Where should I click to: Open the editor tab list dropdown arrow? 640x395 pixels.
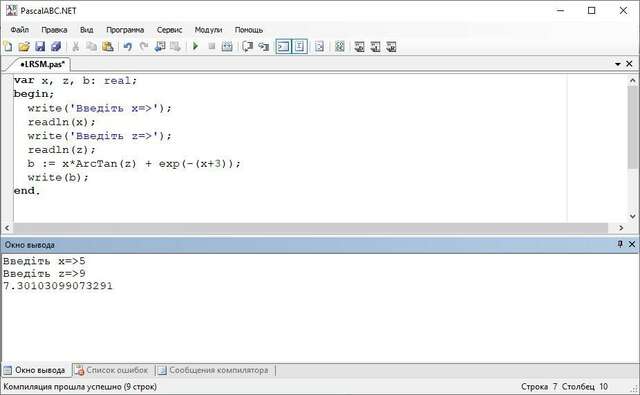pyautogui.click(x=618, y=64)
